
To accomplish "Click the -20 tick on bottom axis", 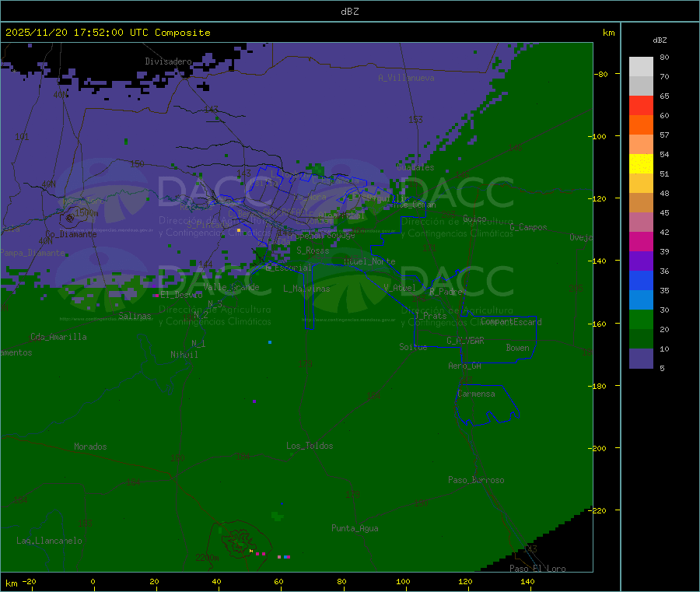I will coord(29,581).
